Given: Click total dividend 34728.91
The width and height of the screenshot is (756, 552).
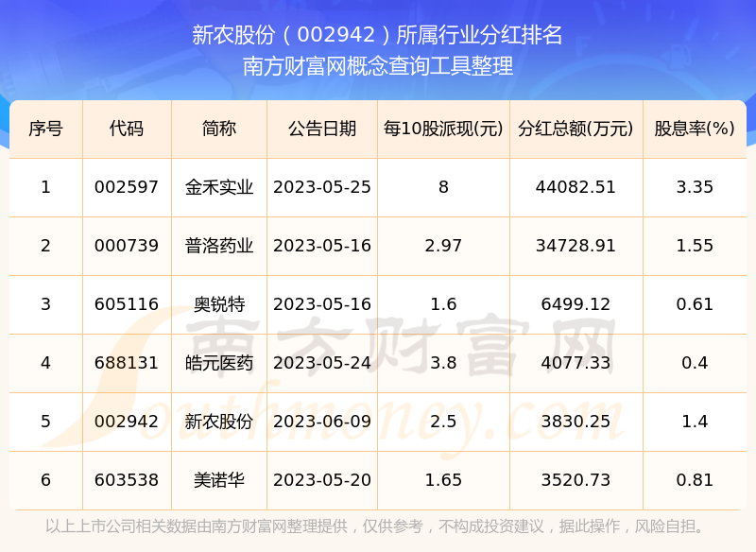Looking at the screenshot, I should pos(576,246).
